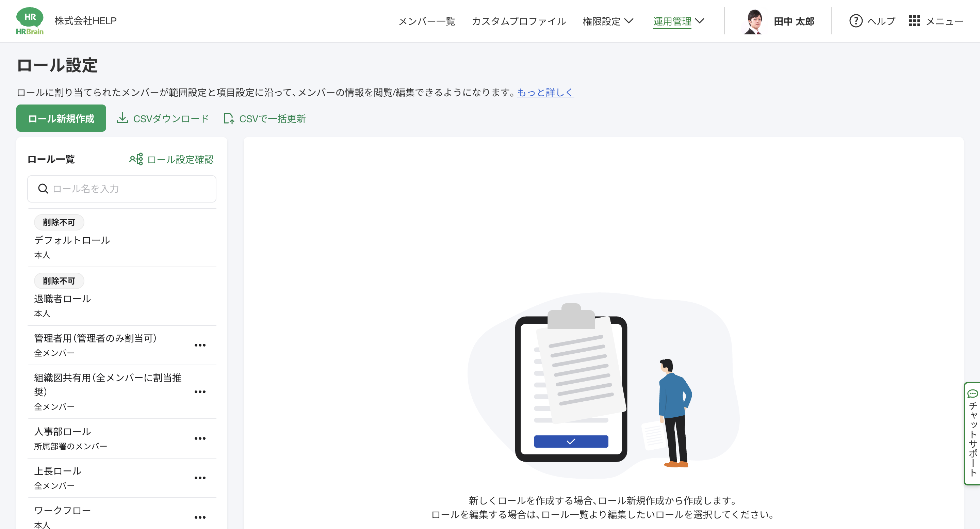Click the CSV bulk update icon
Image resolution: width=980 pixels, height=529 pixels.
pos(229,118)
